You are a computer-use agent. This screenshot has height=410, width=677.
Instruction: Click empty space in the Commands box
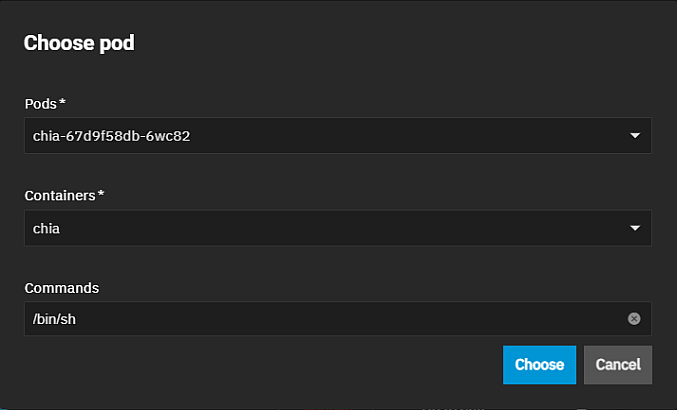400,319
